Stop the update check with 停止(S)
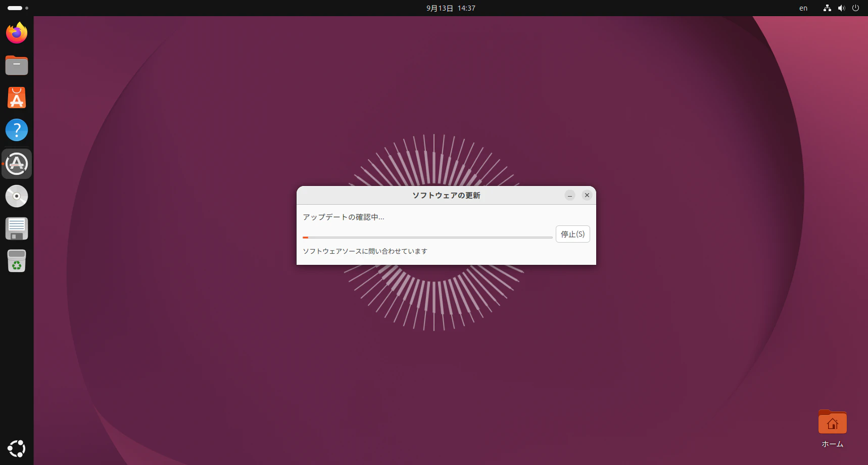Viewport: 868px width, 465px height. 573,234
